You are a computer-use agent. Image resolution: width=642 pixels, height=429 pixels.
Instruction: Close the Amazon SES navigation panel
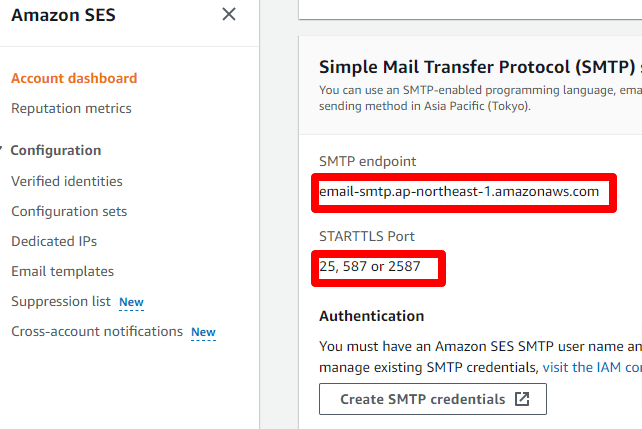229,14
